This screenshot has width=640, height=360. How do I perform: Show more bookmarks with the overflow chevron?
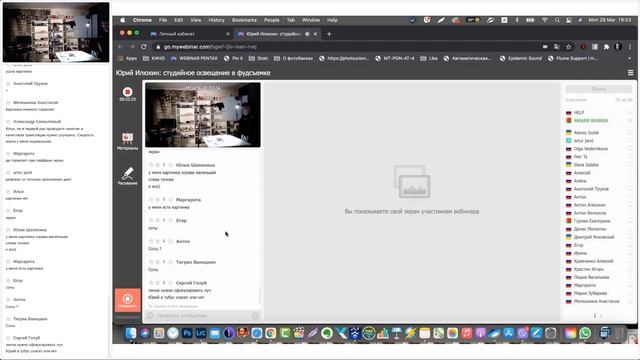click(629, 58)
